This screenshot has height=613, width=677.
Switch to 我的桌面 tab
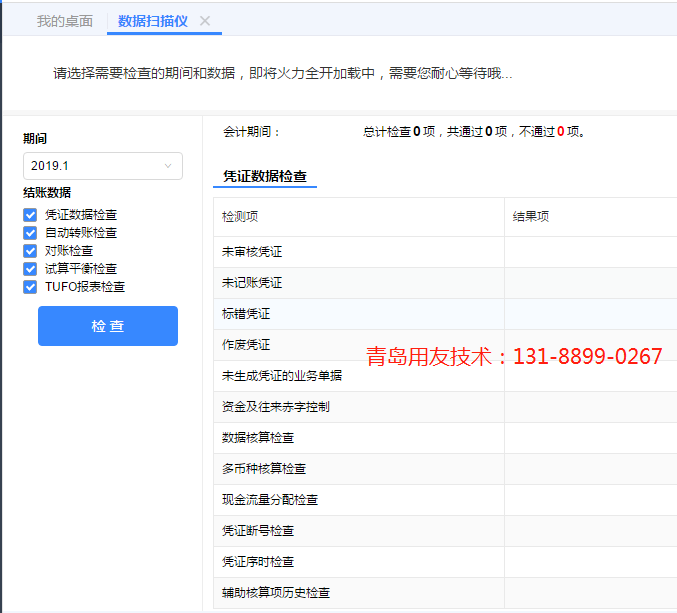click(x=65, y=21)
